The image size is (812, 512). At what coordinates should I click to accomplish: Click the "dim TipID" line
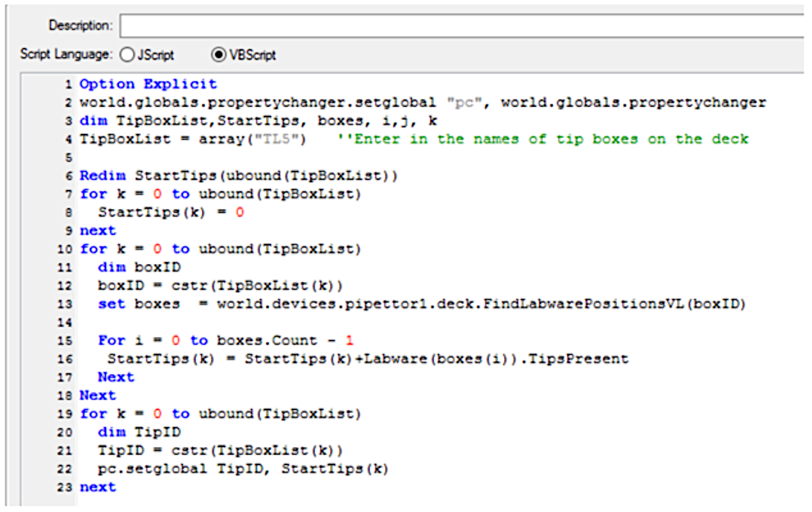click(139, 432)
